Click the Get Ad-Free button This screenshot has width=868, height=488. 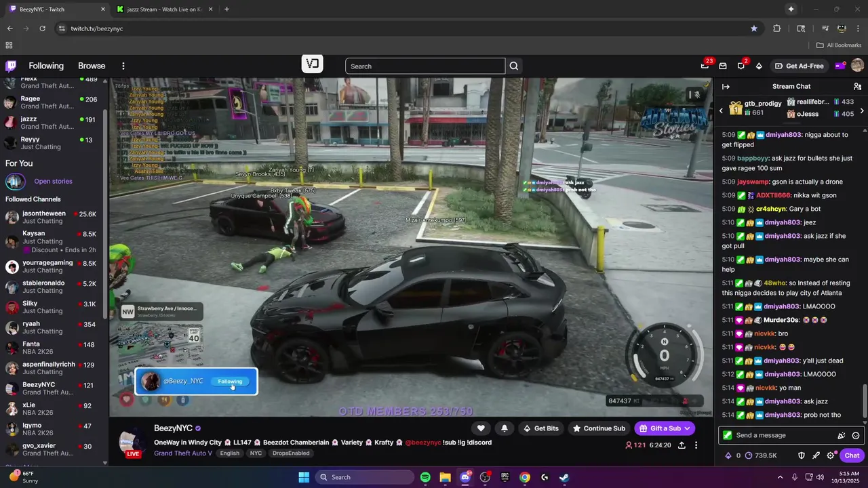[x=800, y=66]
